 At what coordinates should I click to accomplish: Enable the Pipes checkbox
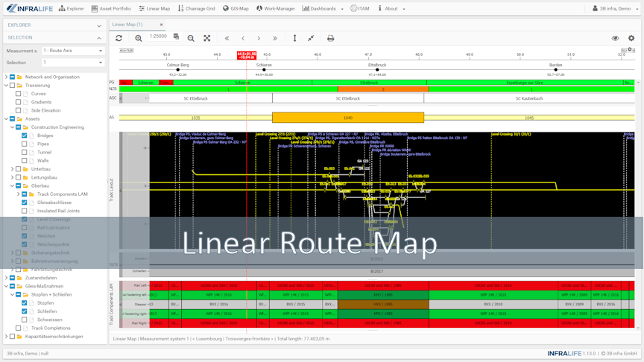25,144
